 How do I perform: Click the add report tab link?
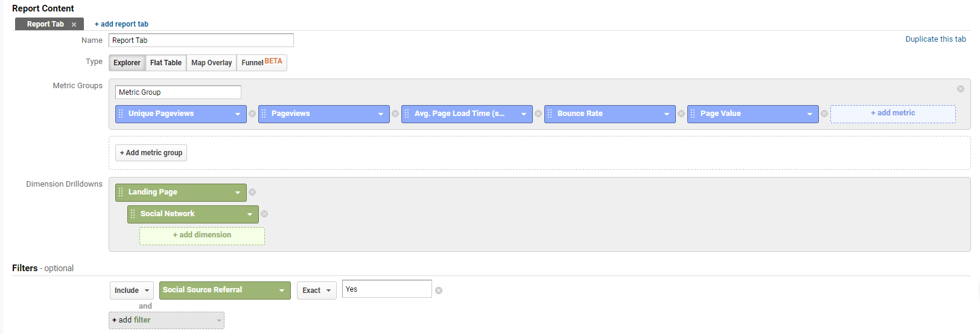point(121,24)
